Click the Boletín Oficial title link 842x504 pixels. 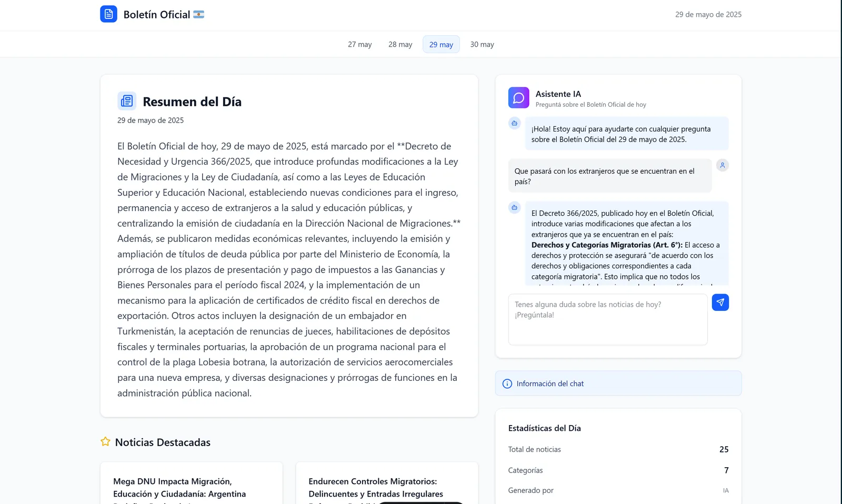pos(157,15)
